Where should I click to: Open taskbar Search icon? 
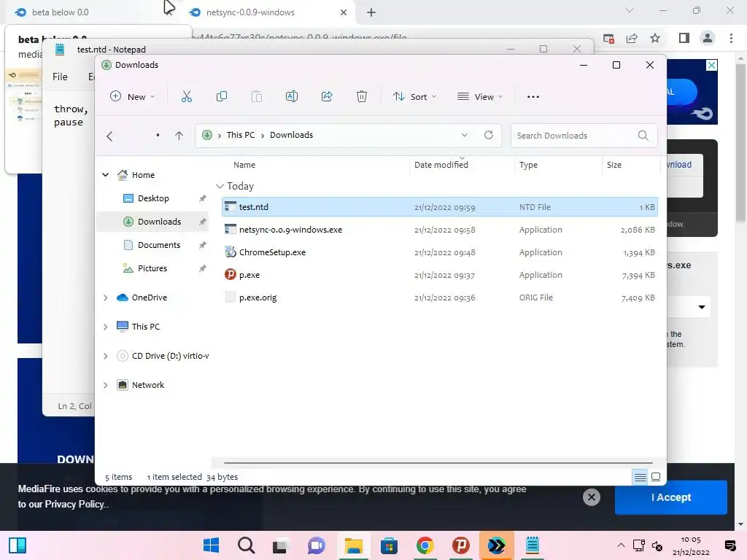(247, 545)
